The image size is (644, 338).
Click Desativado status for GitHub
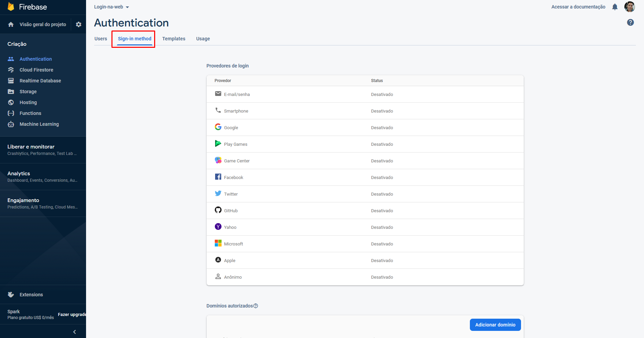[x=382, y=211]
